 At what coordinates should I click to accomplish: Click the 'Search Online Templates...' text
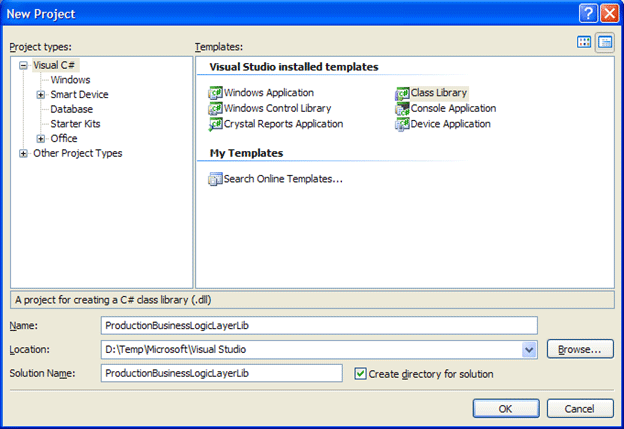tap(283, 179)
